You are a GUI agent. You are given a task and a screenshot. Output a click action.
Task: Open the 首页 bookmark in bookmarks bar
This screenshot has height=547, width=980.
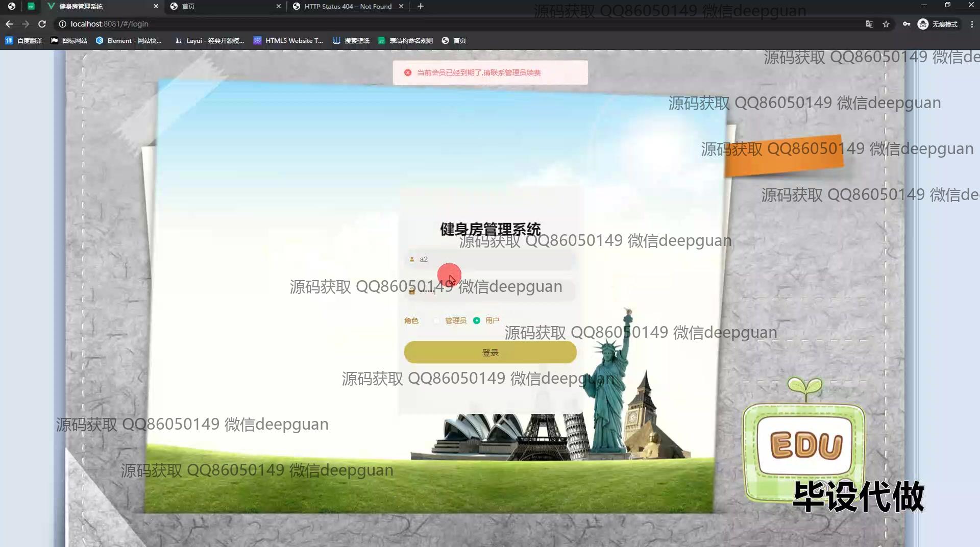[x=454, y=40]
